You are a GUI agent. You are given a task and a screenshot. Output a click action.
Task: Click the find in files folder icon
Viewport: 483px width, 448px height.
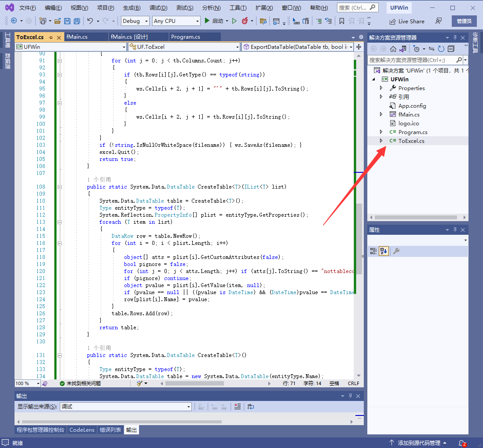pos(263,21)
